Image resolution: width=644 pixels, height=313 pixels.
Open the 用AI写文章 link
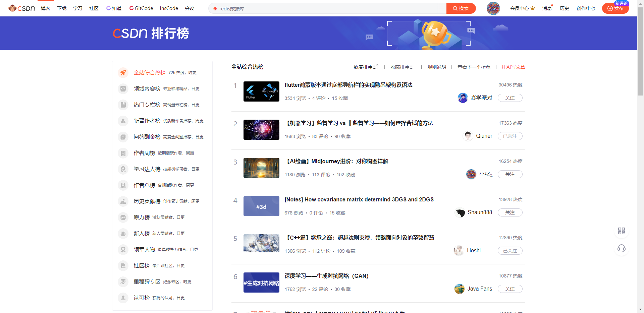click(x=514, y=67)
